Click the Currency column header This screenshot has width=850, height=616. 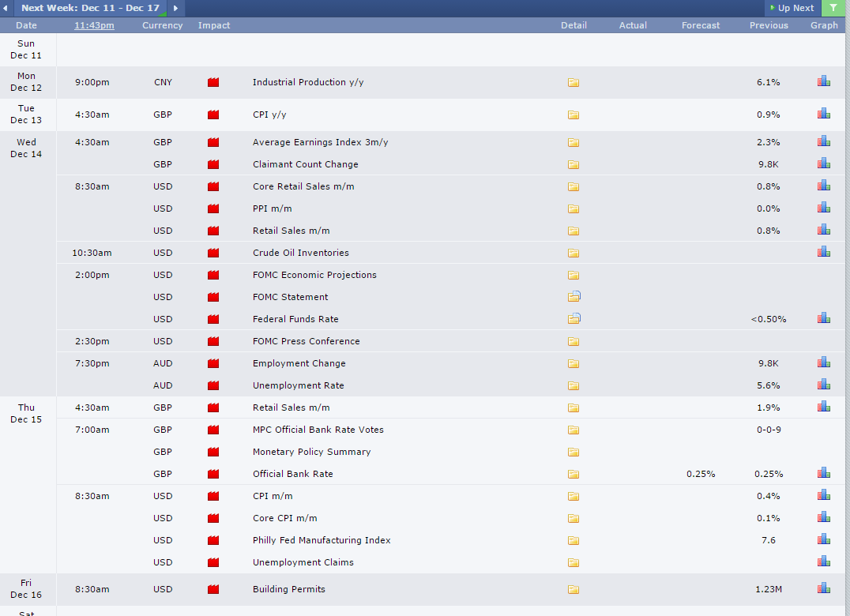tap(162, 25)
